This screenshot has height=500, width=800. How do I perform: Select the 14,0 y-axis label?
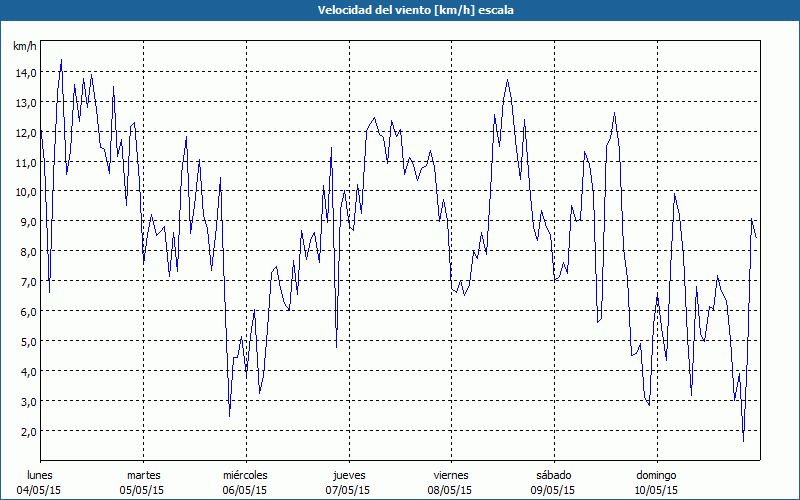point(26,73)
